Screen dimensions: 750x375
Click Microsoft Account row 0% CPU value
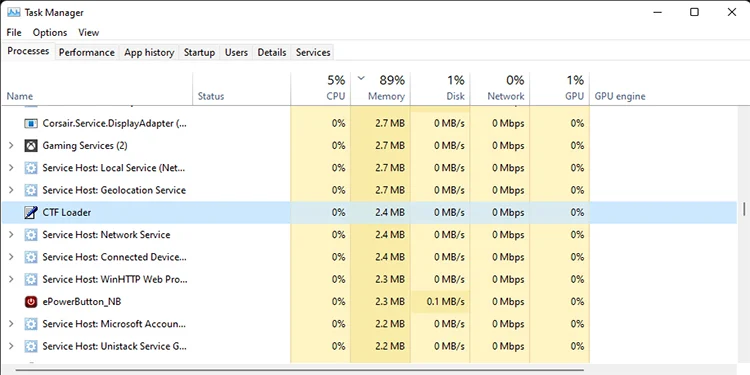coord(338,324)
